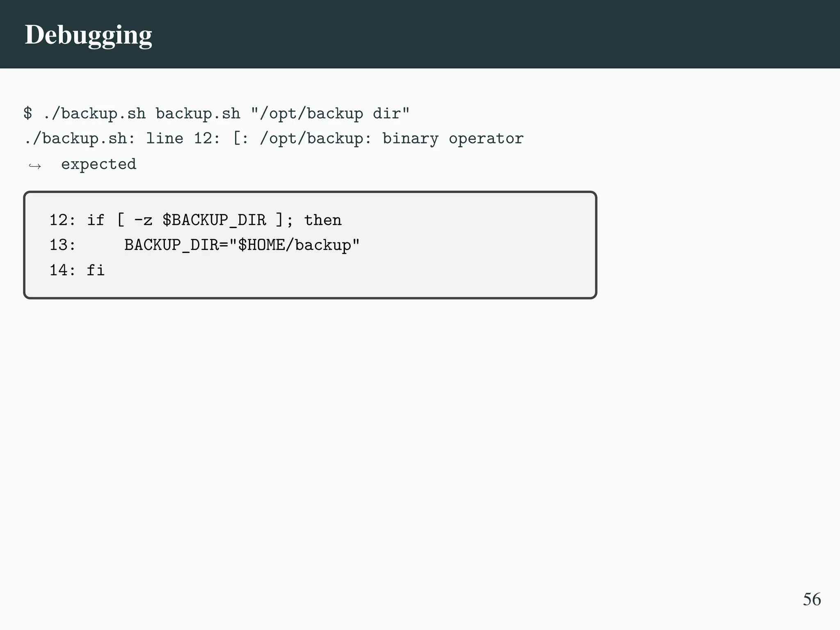Click line number 12 in code box
This screenshot has height=630, width=840.
click(x=59, y=220)
